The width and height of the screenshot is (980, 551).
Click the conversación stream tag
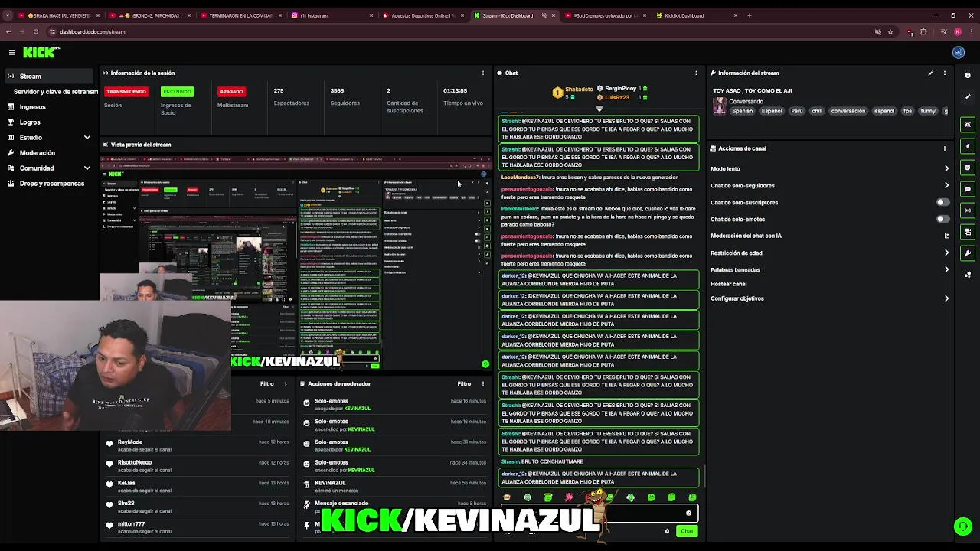[x=848, y=111]
